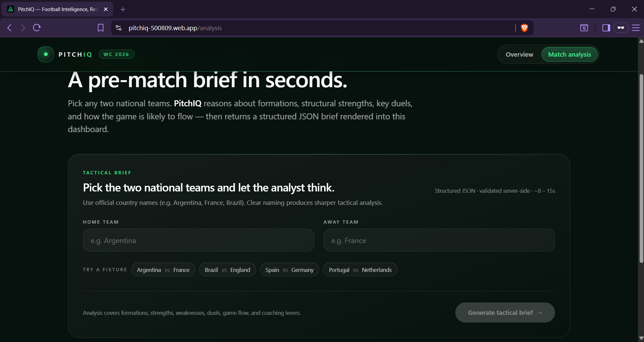Click the 'Analysis covers formations' footer note
Image resolution: width=644 pixels, height=342 pixels.
pos(192,313)
